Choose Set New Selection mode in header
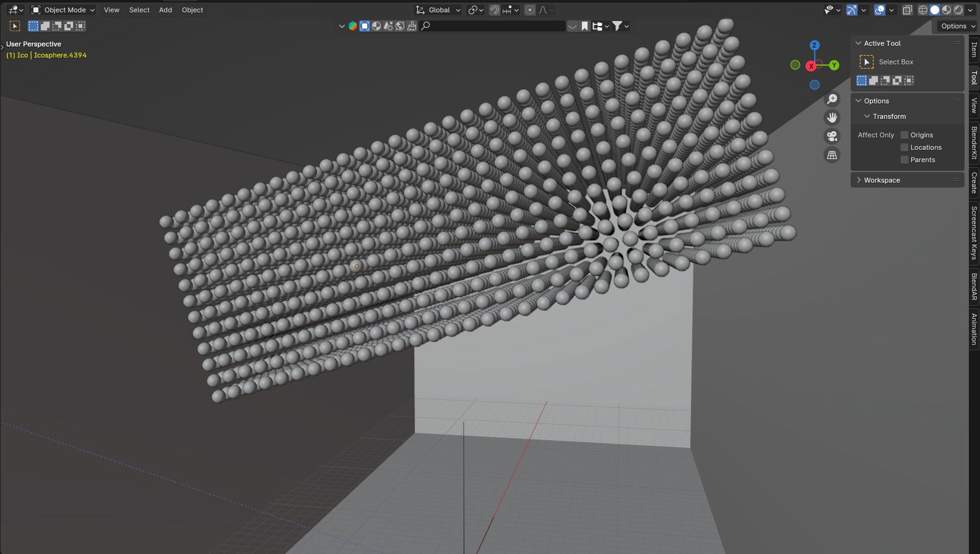 pos(33,26)
